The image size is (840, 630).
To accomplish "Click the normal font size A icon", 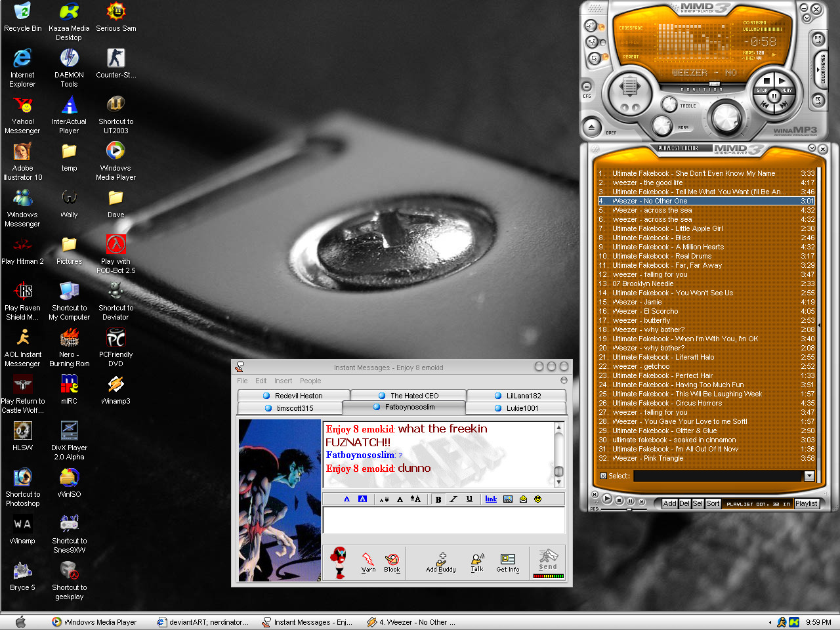I will (400, 499).
